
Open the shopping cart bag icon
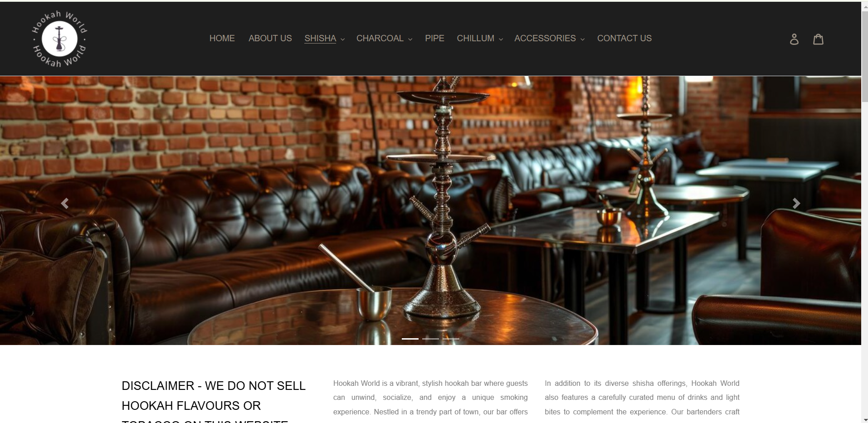click(818, 39)
